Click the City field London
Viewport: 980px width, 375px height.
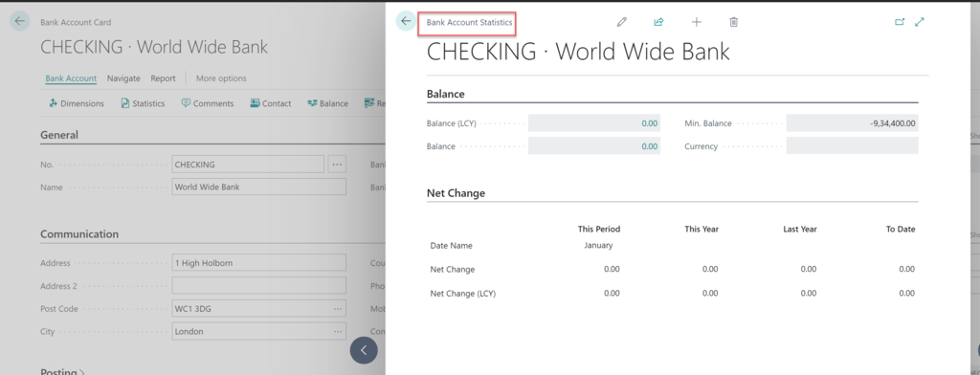click(x=258, y=331)
